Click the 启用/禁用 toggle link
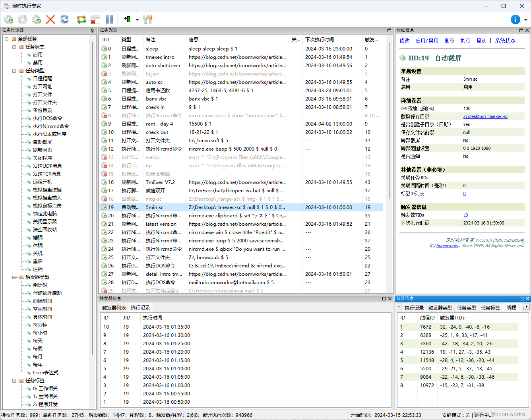Image resolution: width=531 pixels, height=420 pixels. (x=427, y=41)
